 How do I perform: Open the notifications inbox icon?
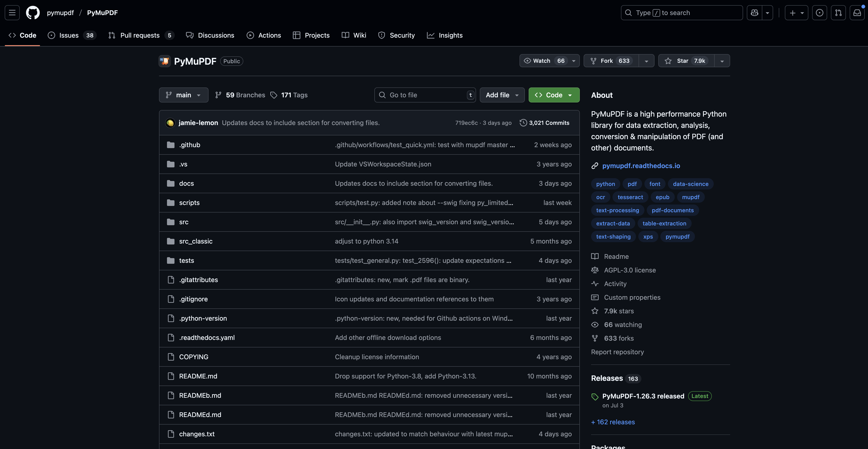tap(857, 13)
